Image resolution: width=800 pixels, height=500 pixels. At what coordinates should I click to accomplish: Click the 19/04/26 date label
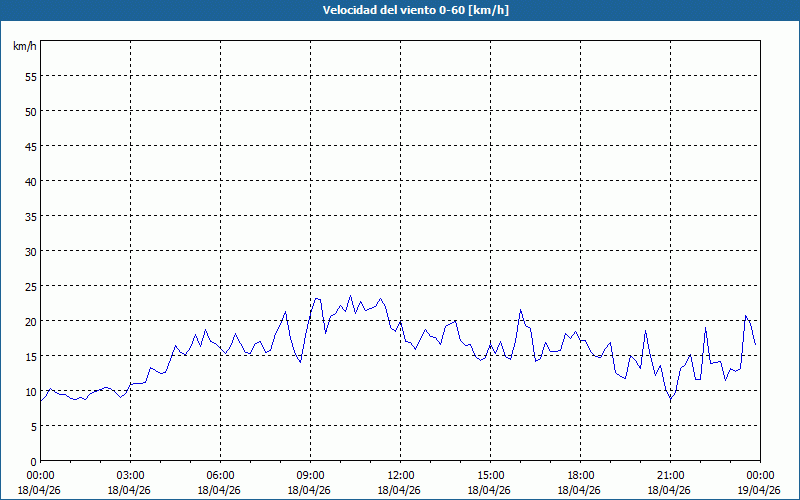click(760, 490)
